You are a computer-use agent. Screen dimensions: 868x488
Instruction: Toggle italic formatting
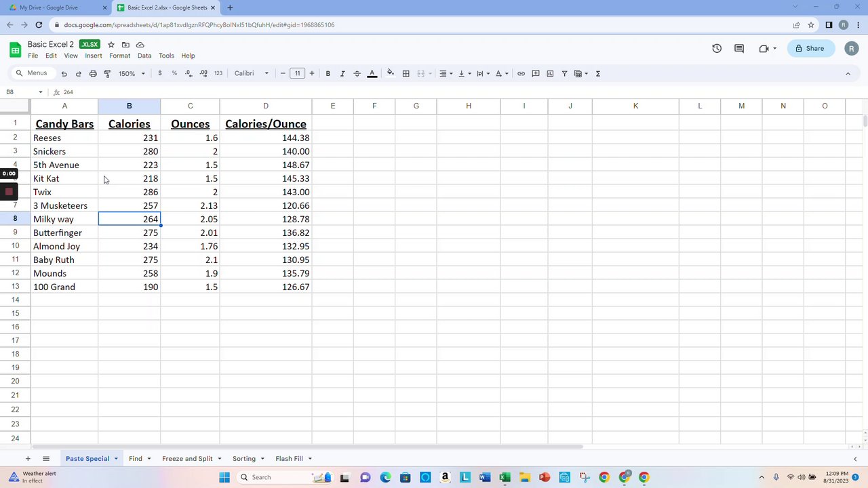[x=342, y=73]
